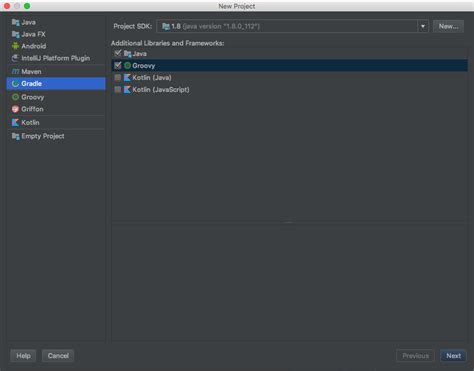Click the Maven icon in sidebar
The image size is (474, 371).
[x=15, y=72]
